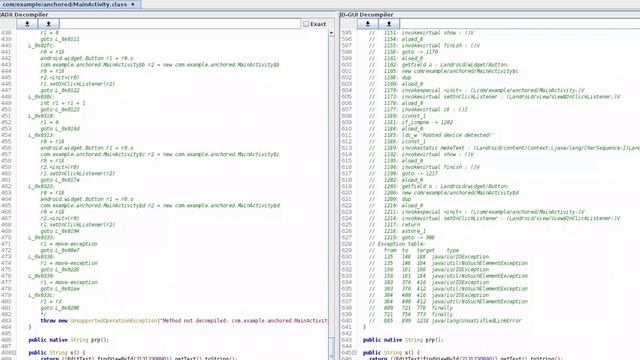This screenshot has width=640, height=360.
Task: Click the 'throw new UnsupportedOperationException' line
Action: [184, 321]
